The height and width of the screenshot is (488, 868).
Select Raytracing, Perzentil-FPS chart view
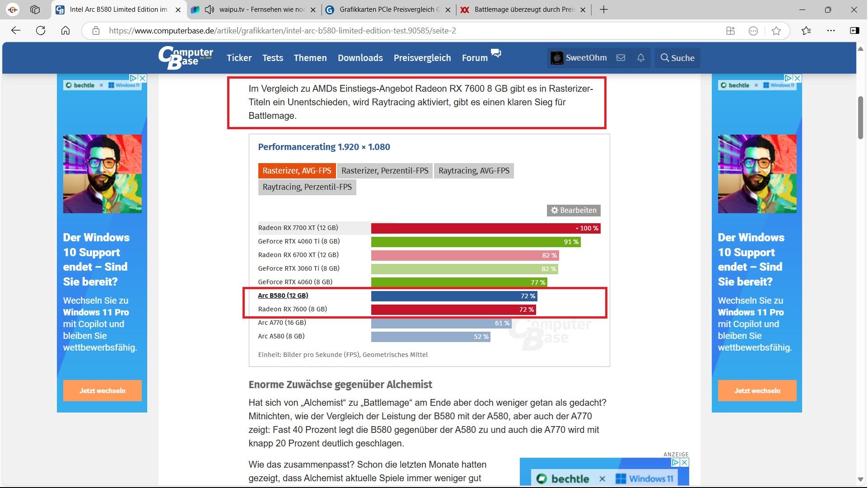point(307,187)
